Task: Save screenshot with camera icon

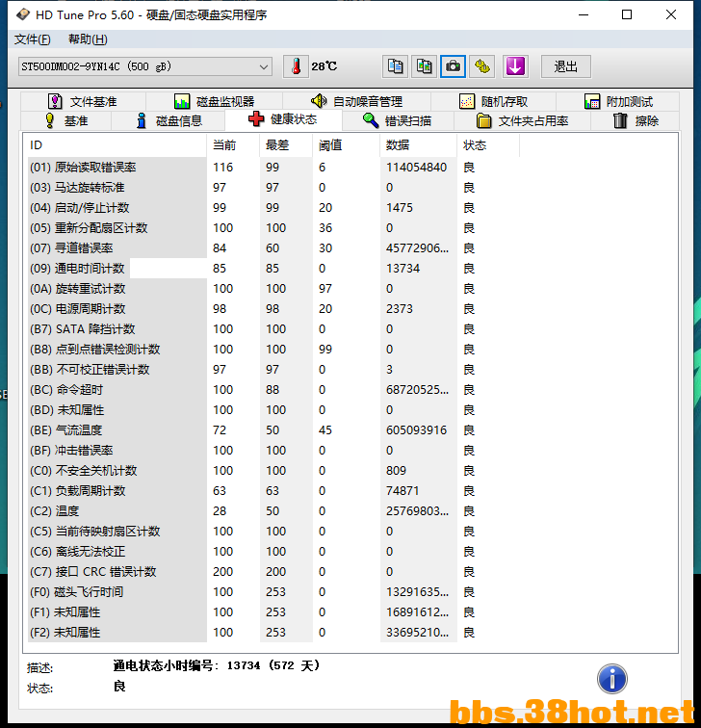Action: click(x=453, y=66)
